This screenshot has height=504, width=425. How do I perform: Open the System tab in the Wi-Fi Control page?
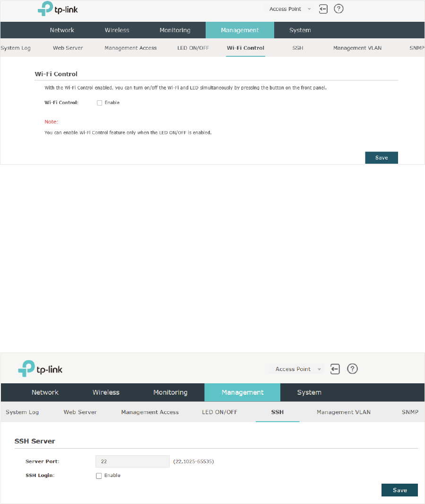[x=300, y=30]
